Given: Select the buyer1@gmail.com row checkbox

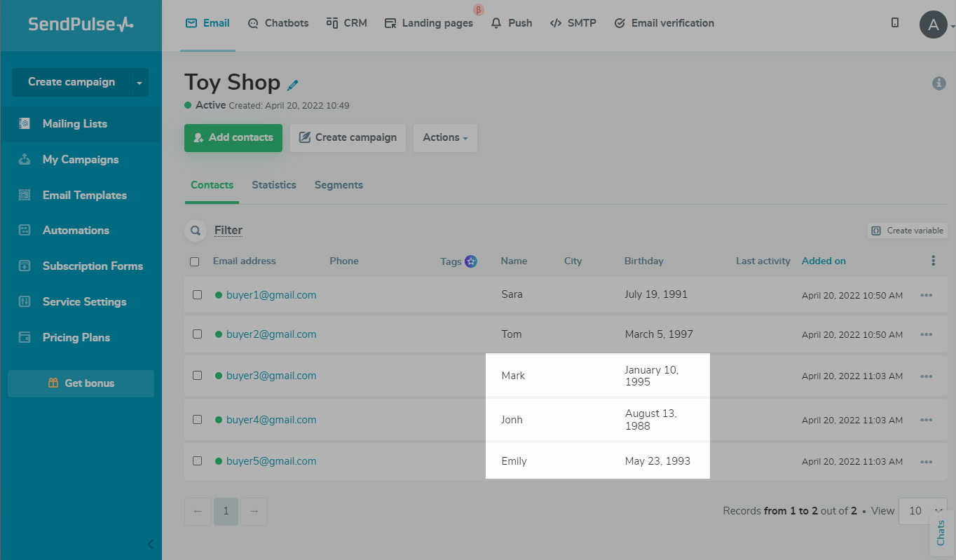Looking at the screenshot, I should (x=198, y=295).
